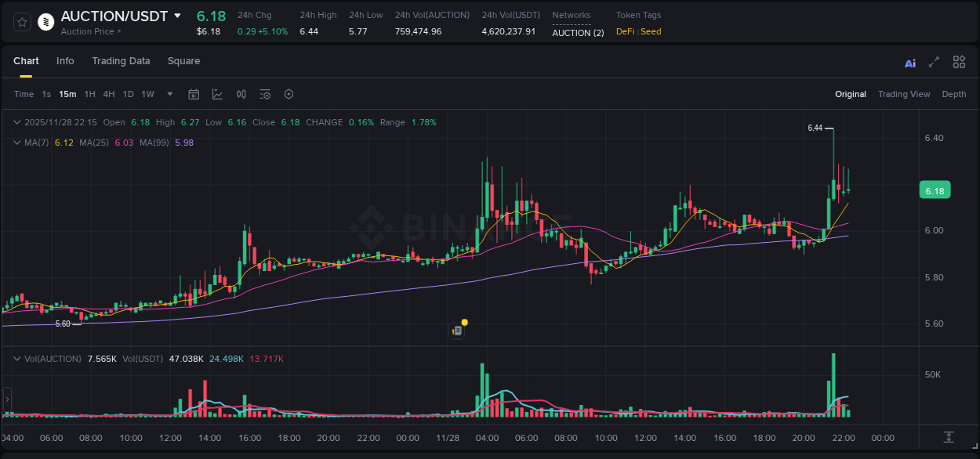
Task: Click the Seed token tag
Action: pos(652,31)
